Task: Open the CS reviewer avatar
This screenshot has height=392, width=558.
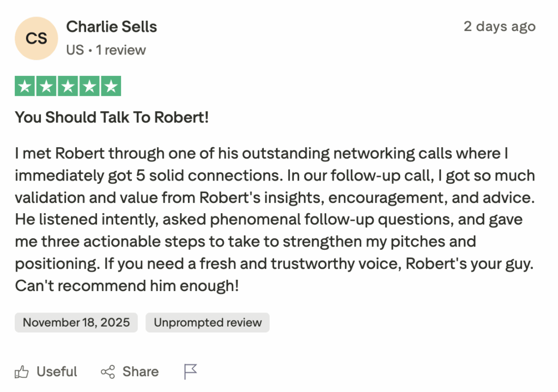Action: [36, 38]
